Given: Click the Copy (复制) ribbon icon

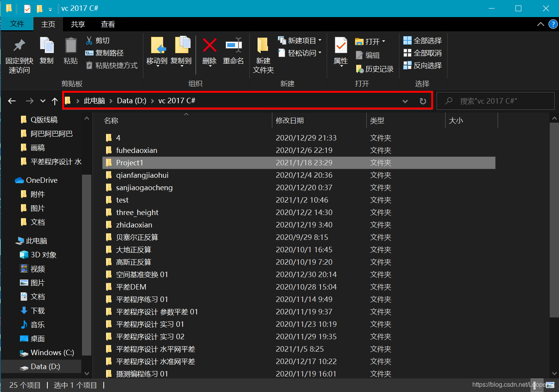Looking at the screenshot, I should (x=47, y=46).
